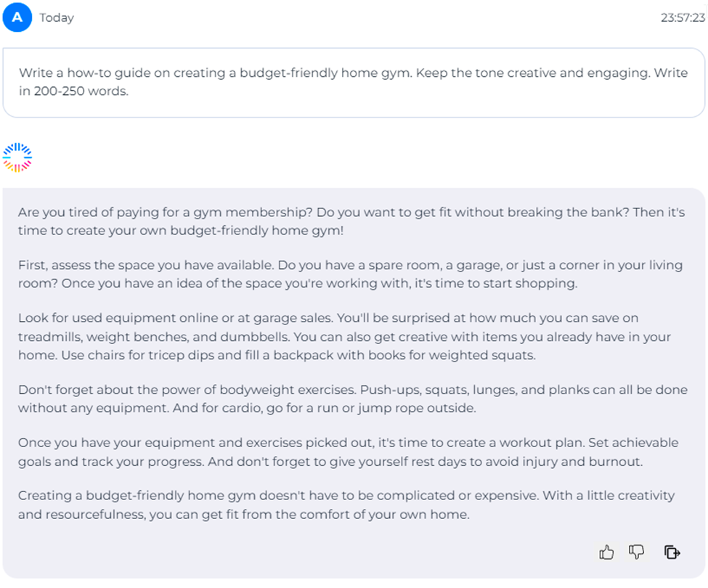Click the thumbs down icon to dislike response

click(x=637, y=552)
